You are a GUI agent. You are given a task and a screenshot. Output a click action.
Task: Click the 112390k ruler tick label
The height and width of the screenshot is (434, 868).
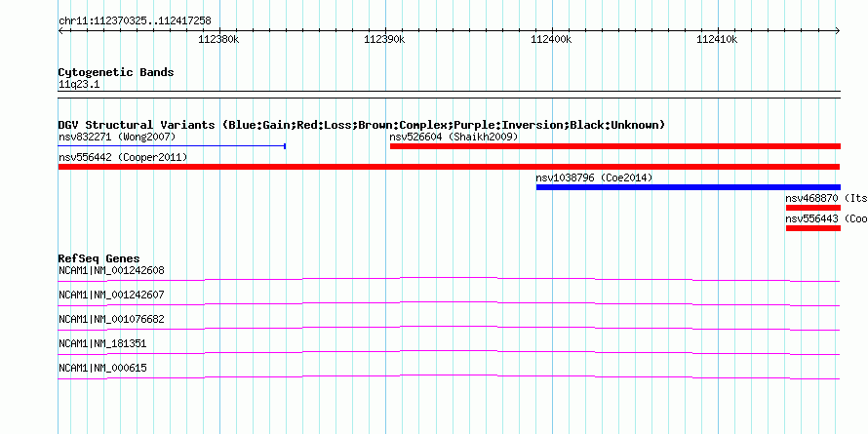tap(384, 40)
